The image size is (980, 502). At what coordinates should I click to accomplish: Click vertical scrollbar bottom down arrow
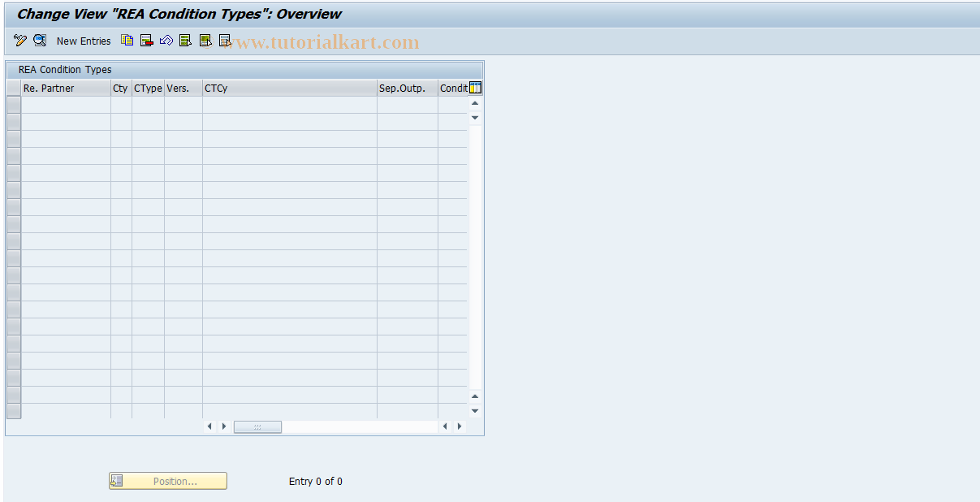(475, 411)
